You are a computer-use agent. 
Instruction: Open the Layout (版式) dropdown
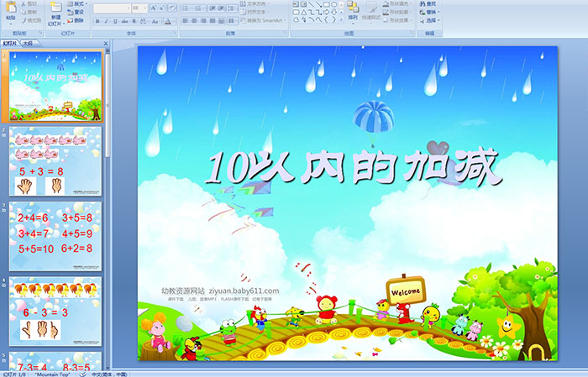(x=77, y=3)
